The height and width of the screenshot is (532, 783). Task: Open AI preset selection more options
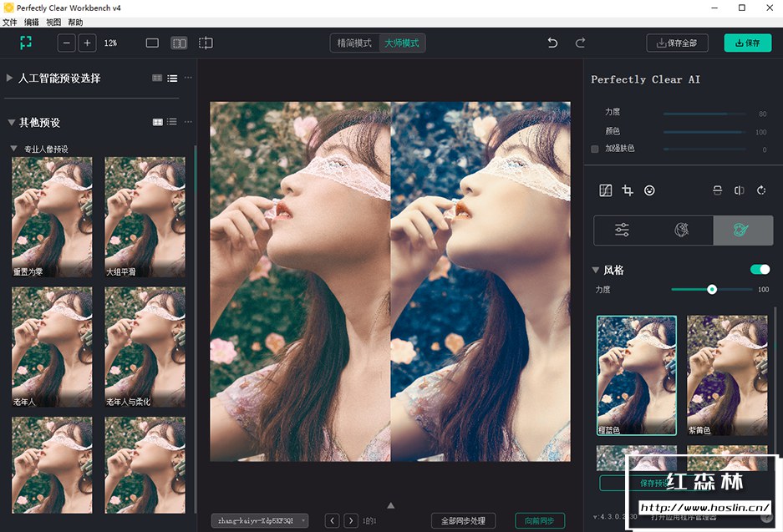click(x=188, y=78)
